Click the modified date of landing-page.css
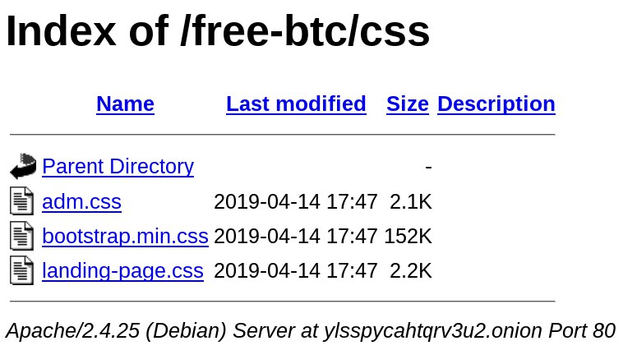Image resolution: width=637 pixels, height=364 pixels. click(295, 270)
